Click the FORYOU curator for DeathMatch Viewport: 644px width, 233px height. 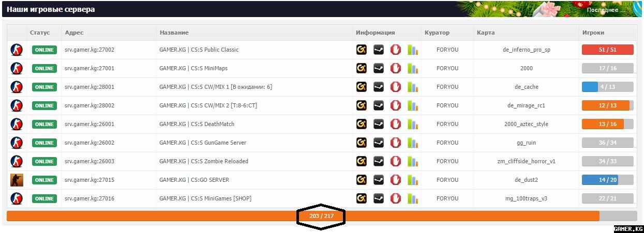(x=447, y=124)
